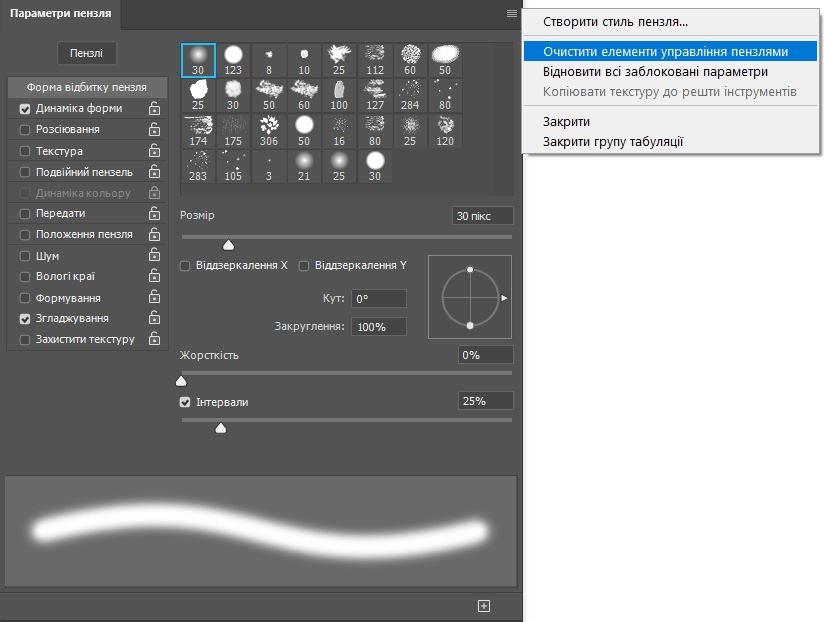Click the Жорсткість 0% value field

coord(486,355)
